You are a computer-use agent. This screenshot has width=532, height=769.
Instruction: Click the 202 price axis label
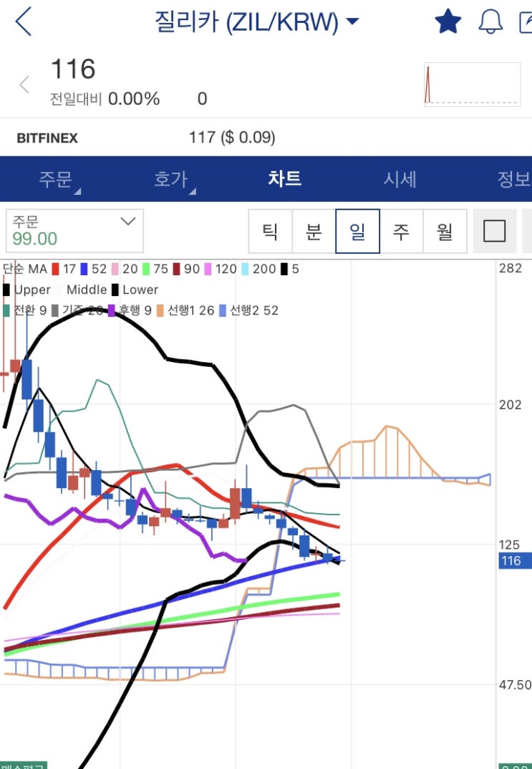510,405
